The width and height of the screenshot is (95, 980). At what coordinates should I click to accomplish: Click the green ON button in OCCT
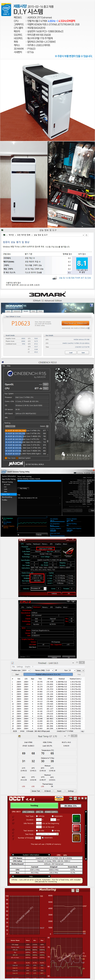coord(76,818)
